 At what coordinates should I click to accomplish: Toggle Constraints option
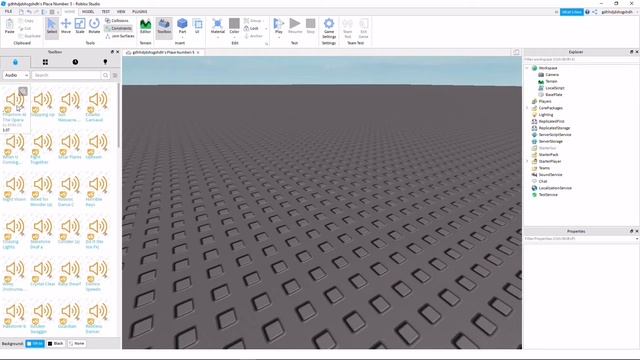pyautogui.click(x=118, y=28)
